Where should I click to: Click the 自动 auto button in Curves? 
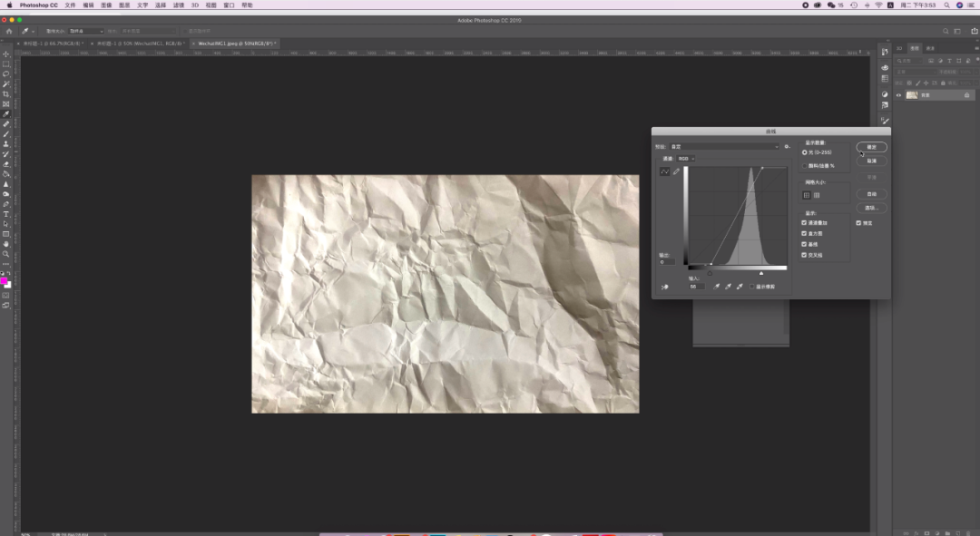[871, 194]
